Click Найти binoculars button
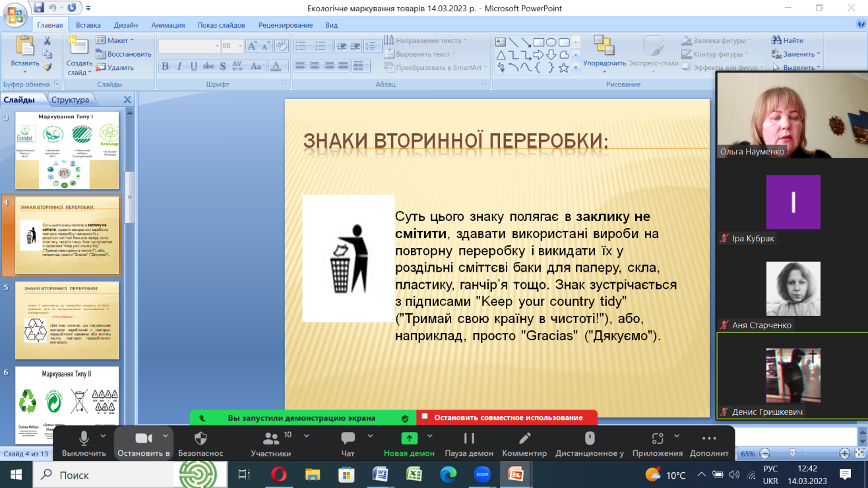 pos(788,40)
